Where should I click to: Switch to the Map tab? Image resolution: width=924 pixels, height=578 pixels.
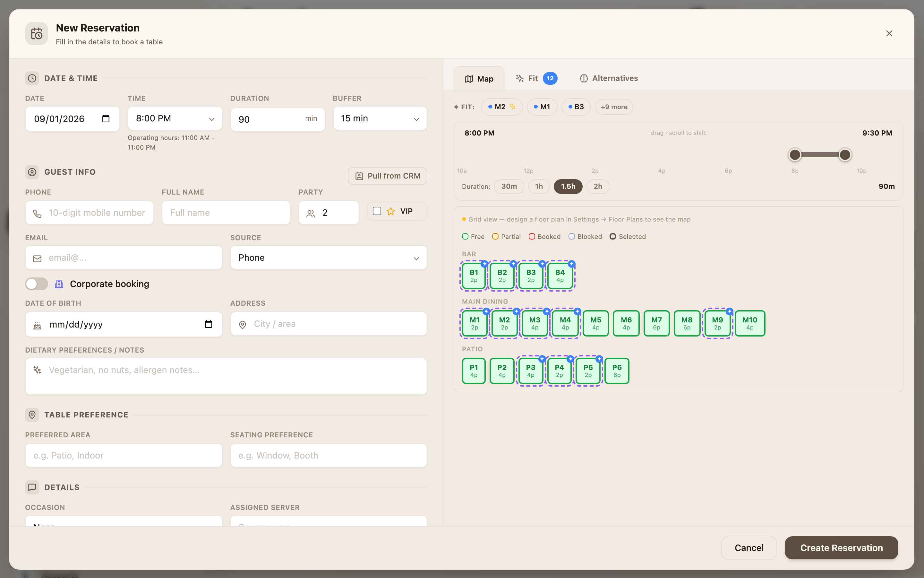479,79
